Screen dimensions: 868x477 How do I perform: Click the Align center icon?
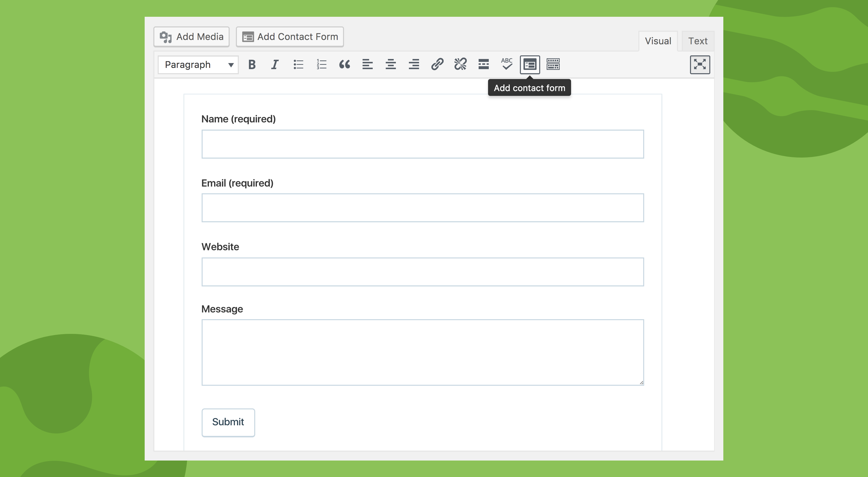(x=391, y=64)
